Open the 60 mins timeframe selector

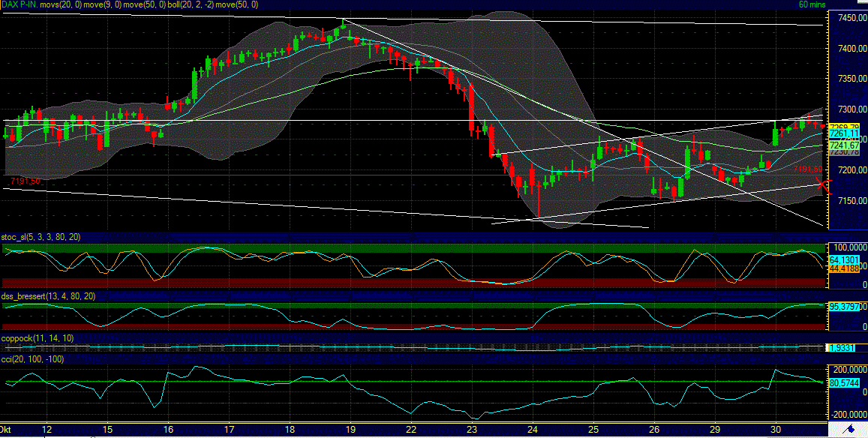(x=811, y=4)
